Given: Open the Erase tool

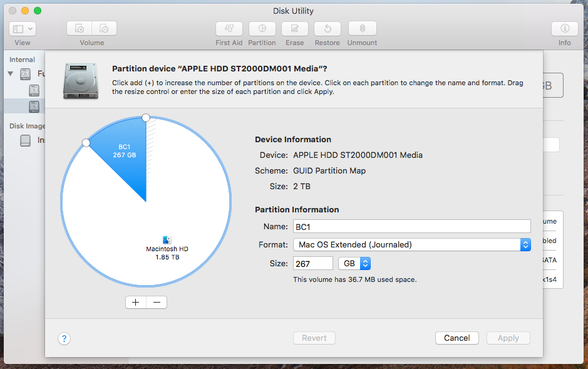Looking at the screenshot, I should pyautogui.click(x=294, y=28).
